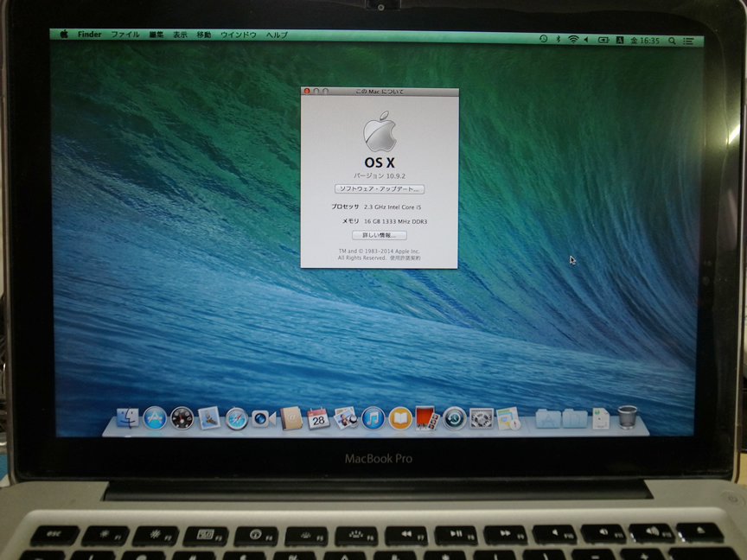The image size is (747, 560).
Task: Click the 2.3 GHz Intel Core i5 text
Action: click(x=393, y=207)
